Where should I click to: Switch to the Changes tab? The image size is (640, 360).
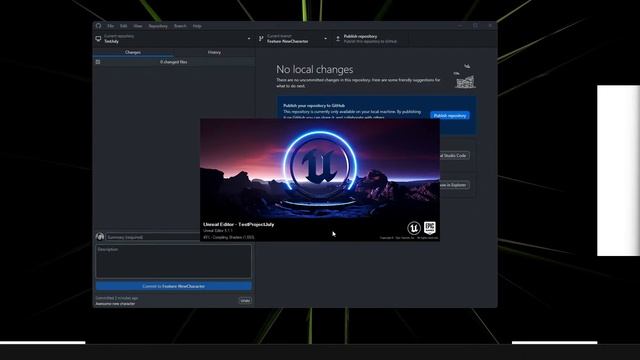tap(133, 52)
